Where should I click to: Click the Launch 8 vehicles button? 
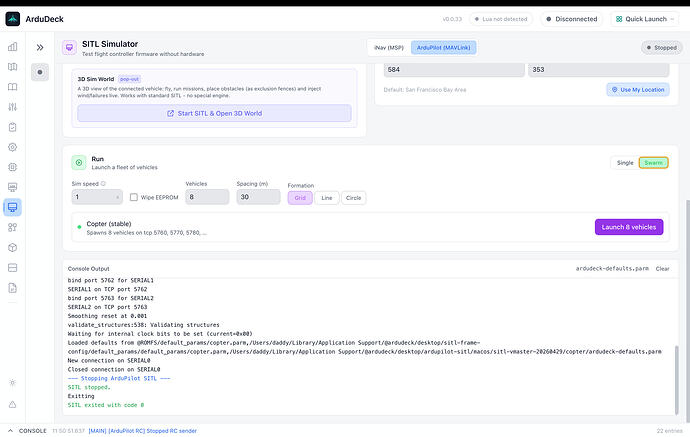point(629,227)
